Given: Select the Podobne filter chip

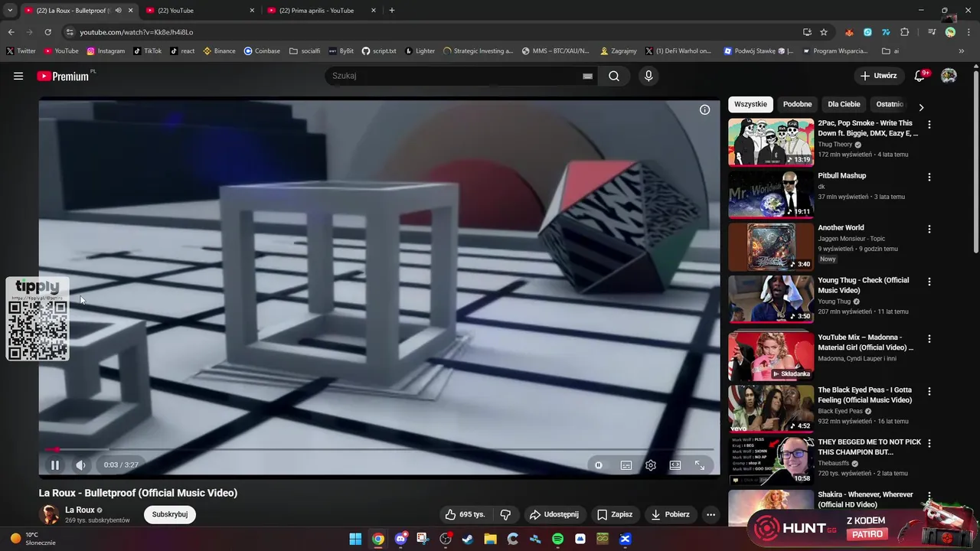Looking at the screenshot, I should click(x=797, y=104).
